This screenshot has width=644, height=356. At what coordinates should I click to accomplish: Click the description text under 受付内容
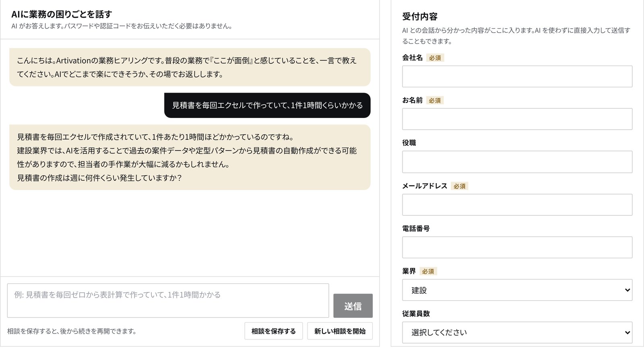click(x=516, y=35)
